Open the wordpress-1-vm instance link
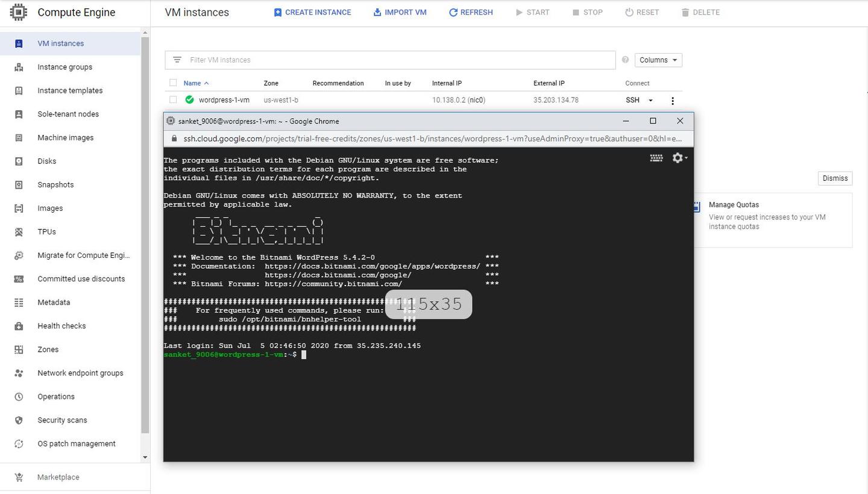This screenshot has width=868, height=494. (x=224, y=100)
